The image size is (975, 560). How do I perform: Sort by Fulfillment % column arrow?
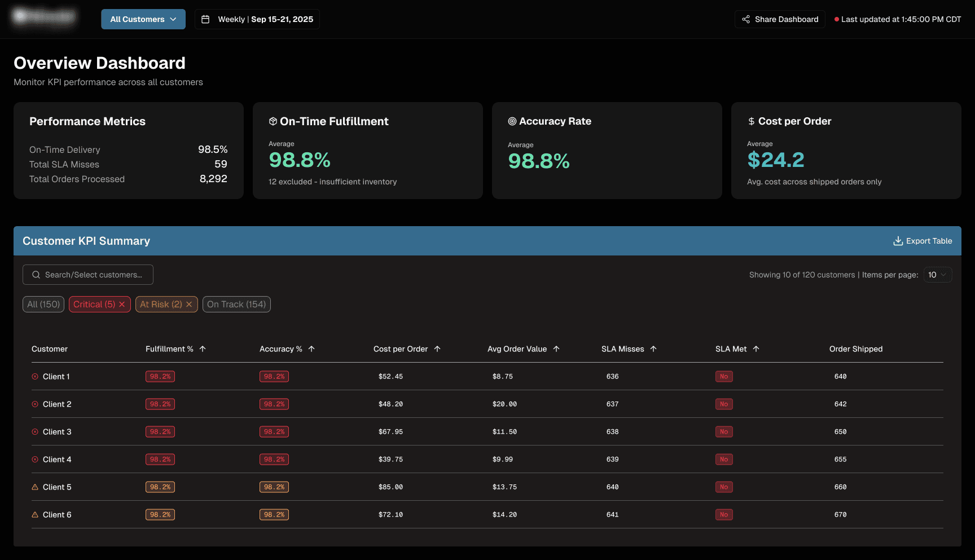tap(203, 349)
